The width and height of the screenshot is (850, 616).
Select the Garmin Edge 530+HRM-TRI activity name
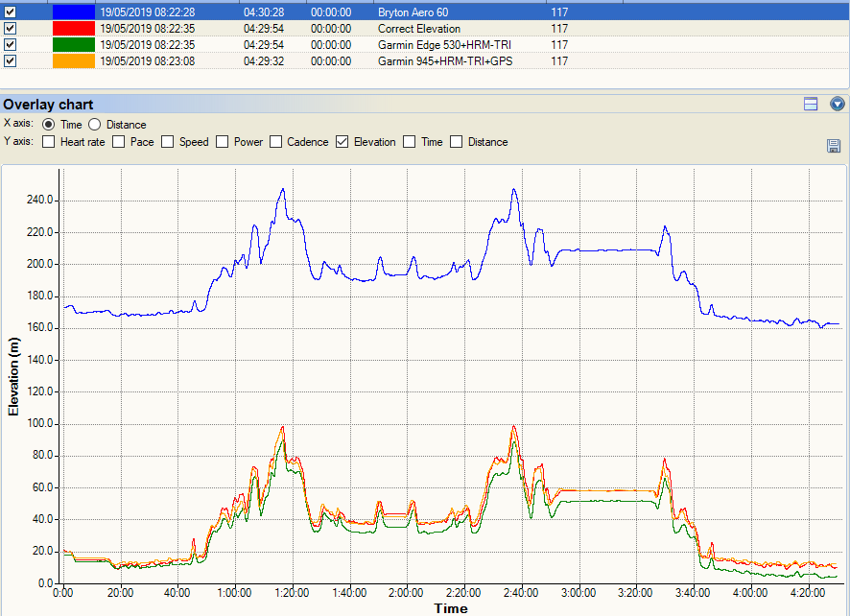tap(444, 44)
